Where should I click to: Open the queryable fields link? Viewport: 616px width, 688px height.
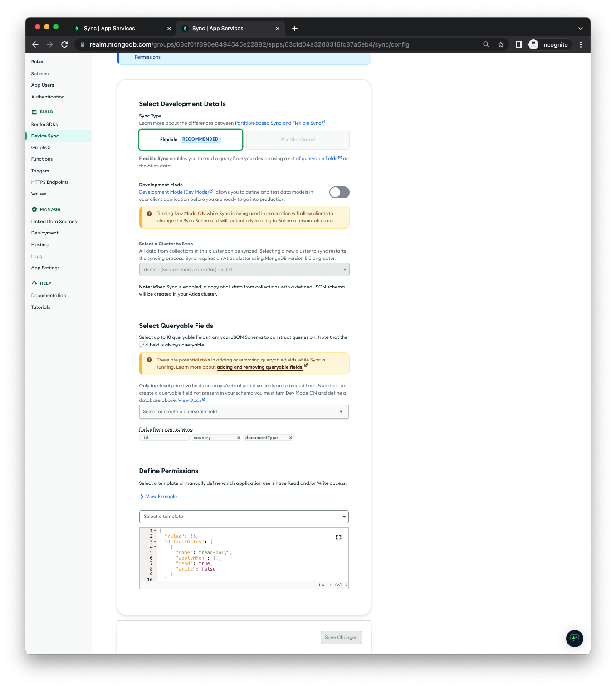pos(321,159)
